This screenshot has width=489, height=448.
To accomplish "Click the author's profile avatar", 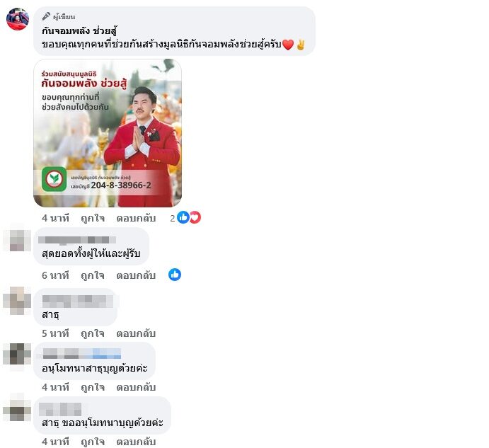I will tap(18, 19).
